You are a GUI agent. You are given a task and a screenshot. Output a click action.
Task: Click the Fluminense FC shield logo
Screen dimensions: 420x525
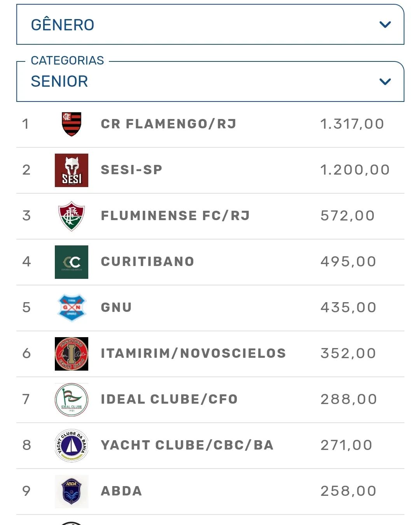click(72, 216)
